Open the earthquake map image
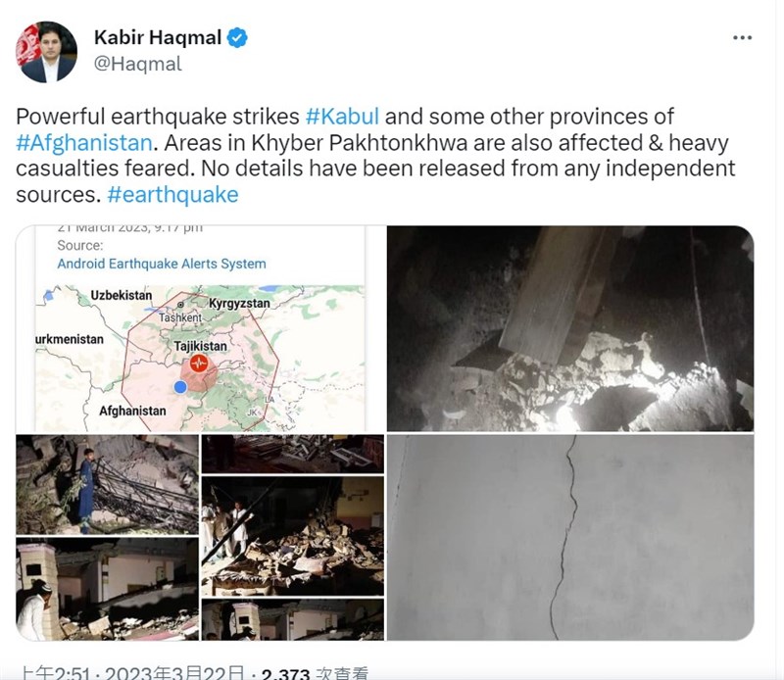 [200, 328]
